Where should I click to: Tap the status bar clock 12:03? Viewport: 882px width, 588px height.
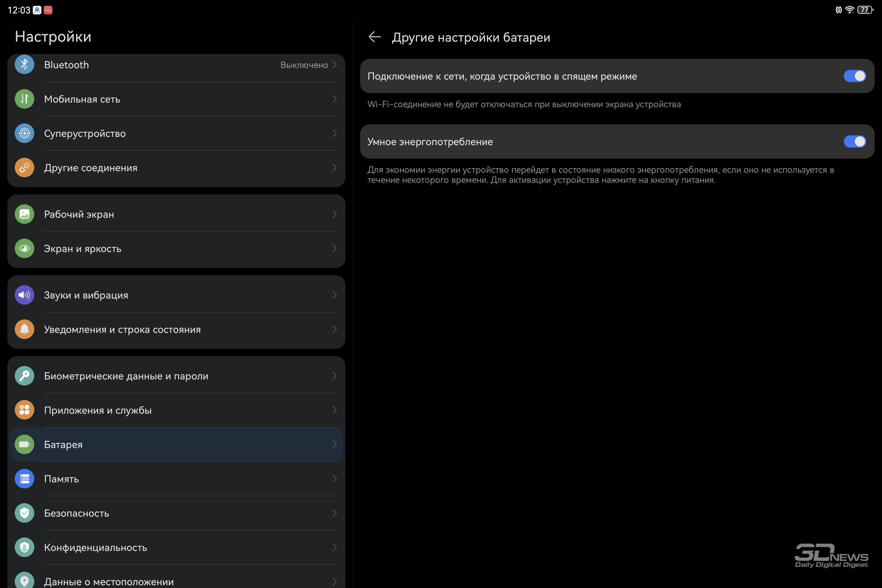click(x=19, y=10)
